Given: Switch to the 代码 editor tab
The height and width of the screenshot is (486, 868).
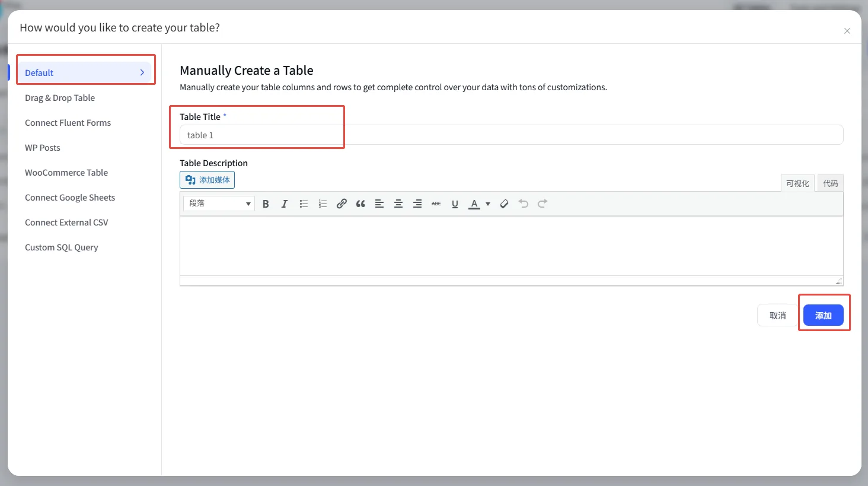Looking at the screenshot, I should (x=830, y=183).
